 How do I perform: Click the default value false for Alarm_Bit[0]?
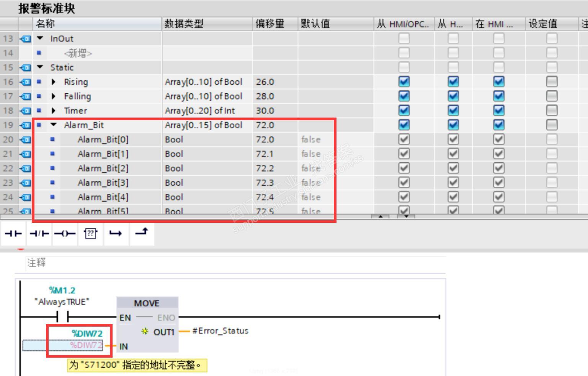pos(311,139)
